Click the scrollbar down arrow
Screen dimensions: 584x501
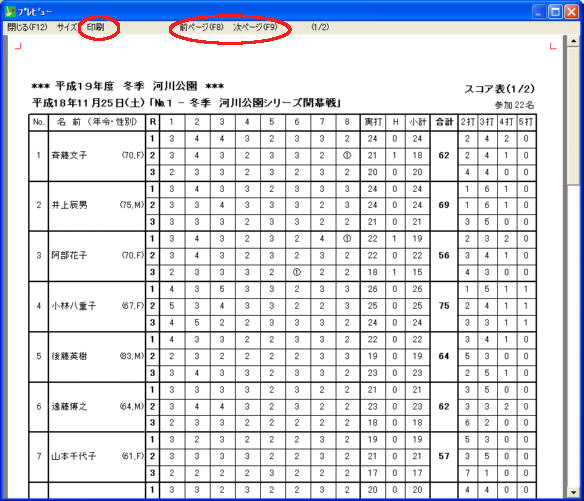[573, 492]
